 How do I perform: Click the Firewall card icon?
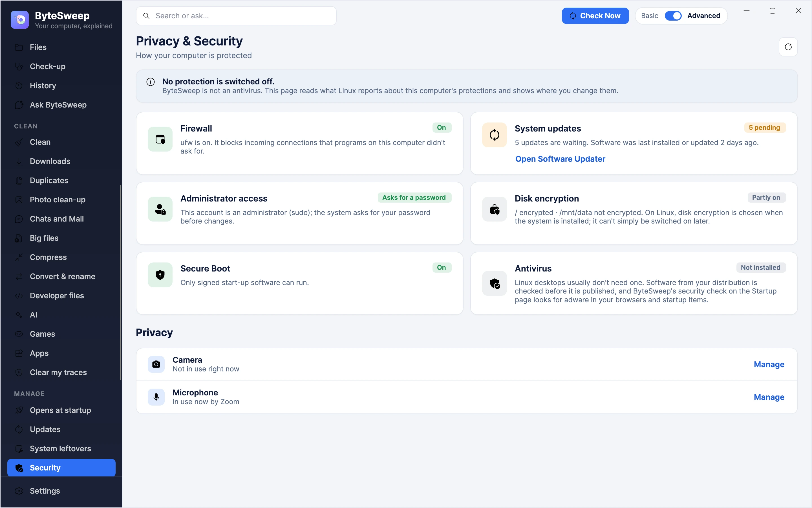click(160, 139)
